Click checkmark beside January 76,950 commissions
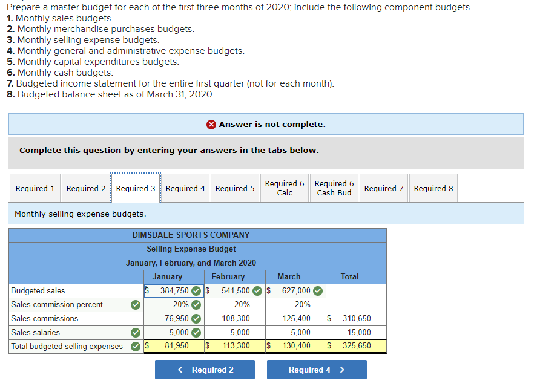 click(x=196, y=319)
